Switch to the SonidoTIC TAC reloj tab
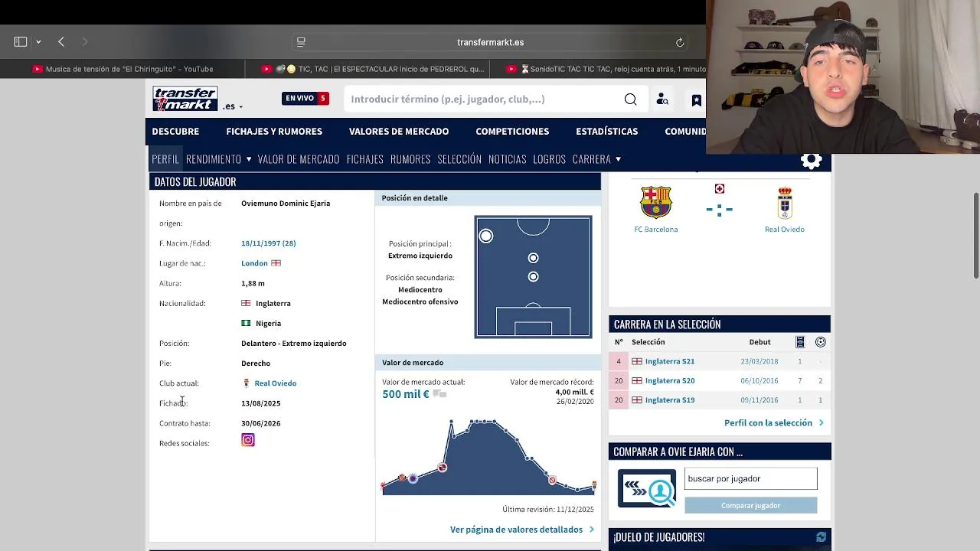This screenshot has width=980, height=551. point(605,69)
